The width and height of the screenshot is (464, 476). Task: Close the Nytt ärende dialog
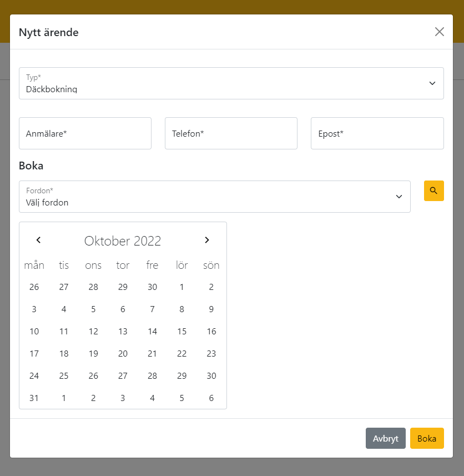[440, 32]
